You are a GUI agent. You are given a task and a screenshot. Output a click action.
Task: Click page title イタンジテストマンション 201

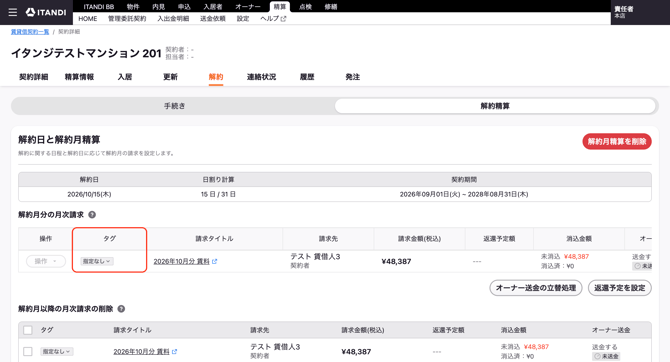[86, 53]
